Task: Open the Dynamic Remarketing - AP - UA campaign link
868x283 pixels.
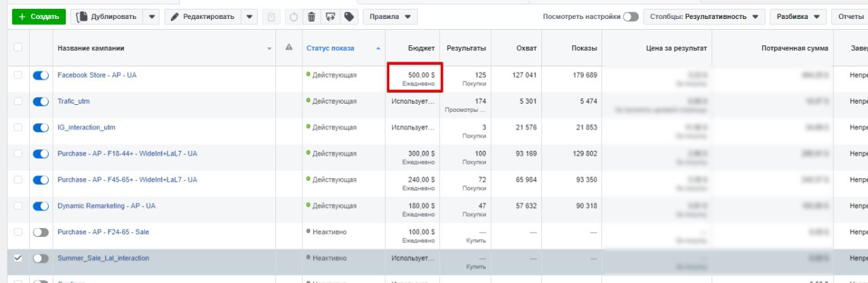Action: [106, 206]
